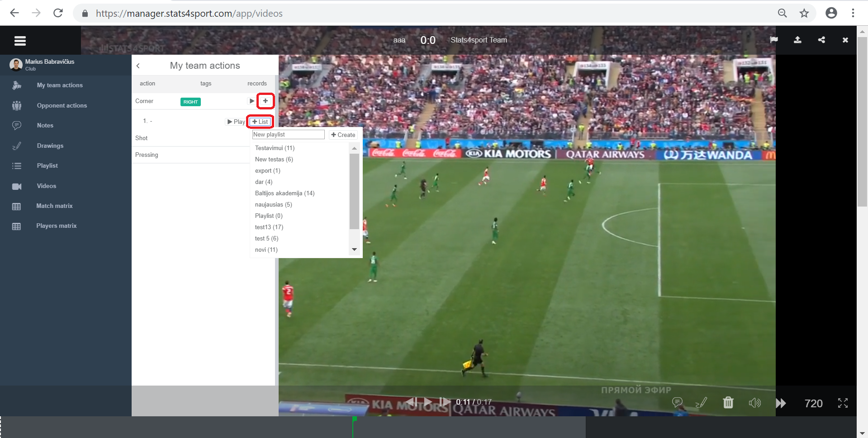Image resolution: width=868 pixels, height=438 pixels.
Task: Delete using the trash icon
Action: 728,402
